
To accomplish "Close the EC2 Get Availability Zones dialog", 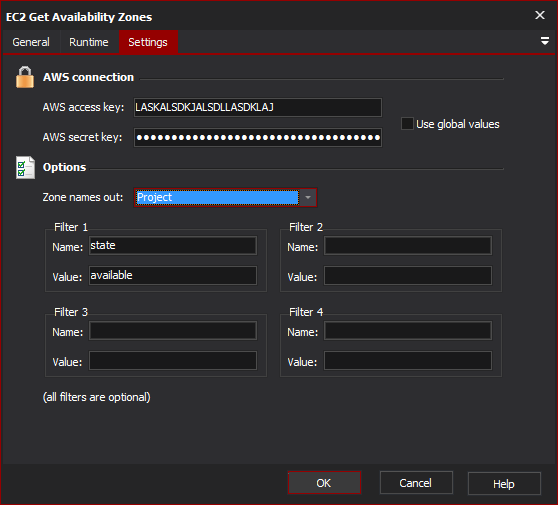I will [x=540, y=15].
